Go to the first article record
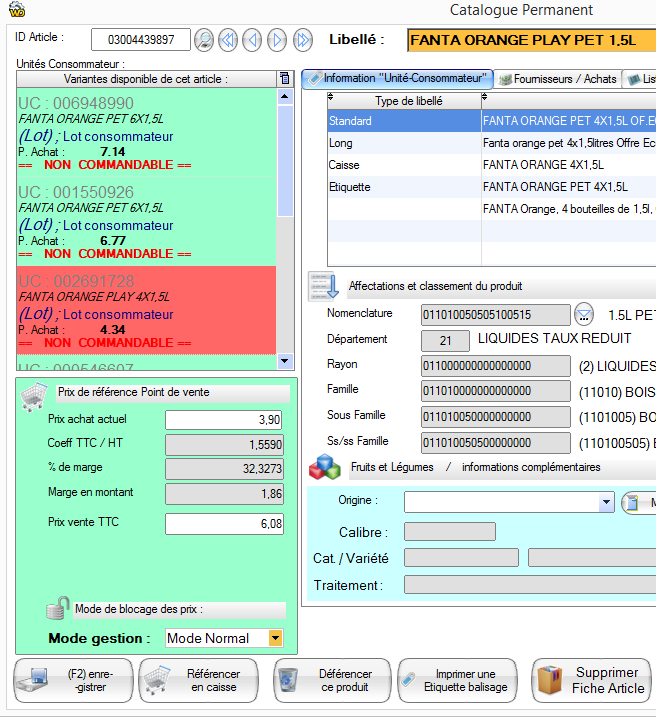The height and width of the screenshot is (717, 656). (228, 40)
